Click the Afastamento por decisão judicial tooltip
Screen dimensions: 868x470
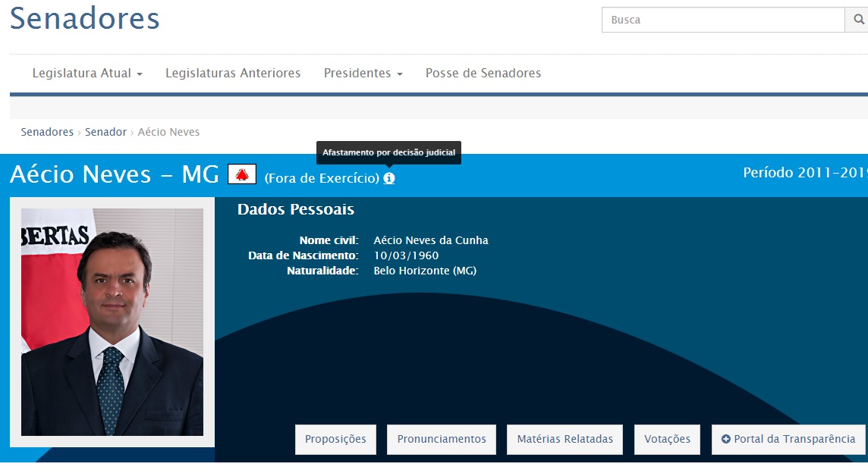pyautogui.click(x=389, y=152)
